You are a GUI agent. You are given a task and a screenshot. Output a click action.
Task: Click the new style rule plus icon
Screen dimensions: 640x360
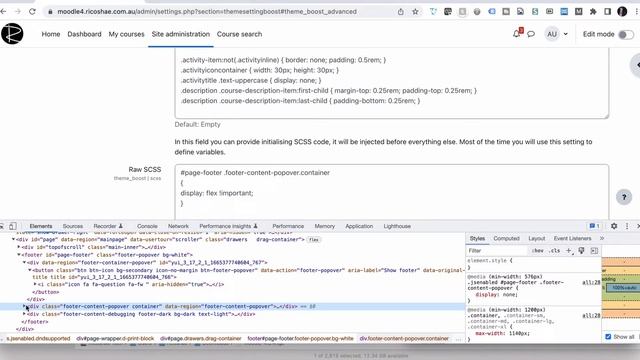(569, 250)
